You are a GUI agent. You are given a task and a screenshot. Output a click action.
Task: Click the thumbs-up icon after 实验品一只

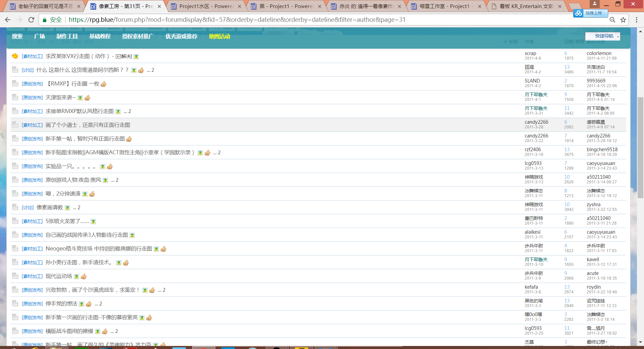tap(110, 167)
